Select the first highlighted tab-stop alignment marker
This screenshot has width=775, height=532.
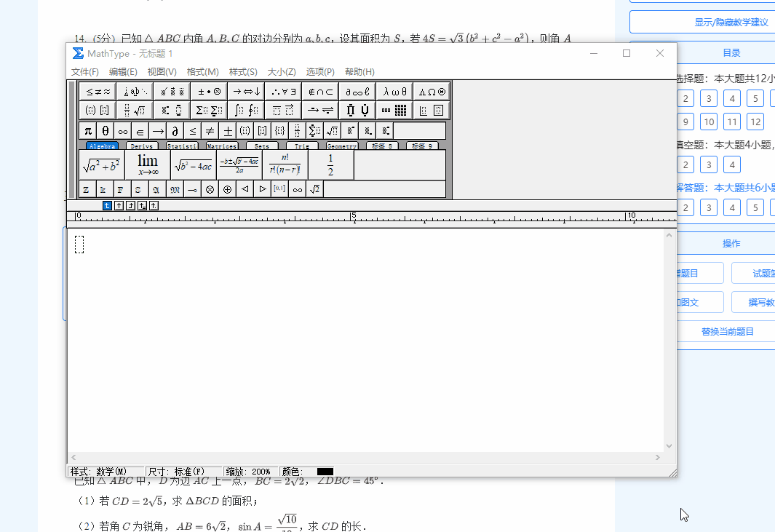click(x=107, y=206)
